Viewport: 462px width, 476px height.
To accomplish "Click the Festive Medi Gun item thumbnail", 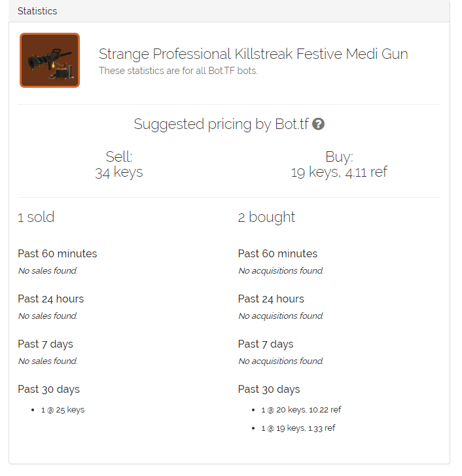I will point(50,60).
